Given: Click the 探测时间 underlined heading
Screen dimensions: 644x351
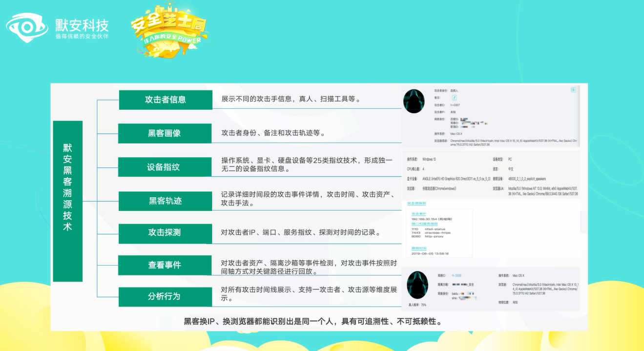Looking at the screenshot, I should pyautogui.click(x=420, y=248).
